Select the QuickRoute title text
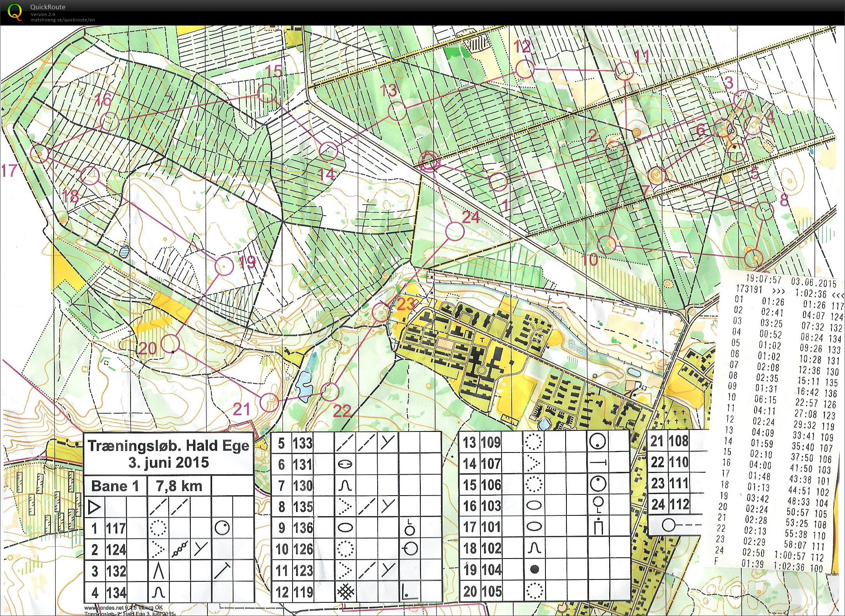Viewport: 845px width, 616px height. (x=48, y=7)
